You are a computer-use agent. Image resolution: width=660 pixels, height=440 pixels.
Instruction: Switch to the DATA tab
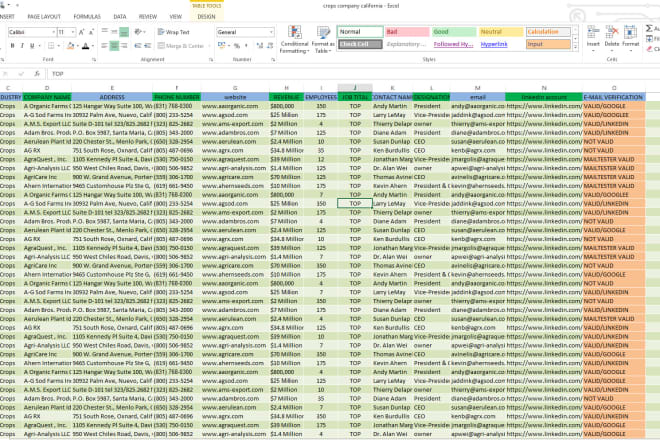click(120, 16)
